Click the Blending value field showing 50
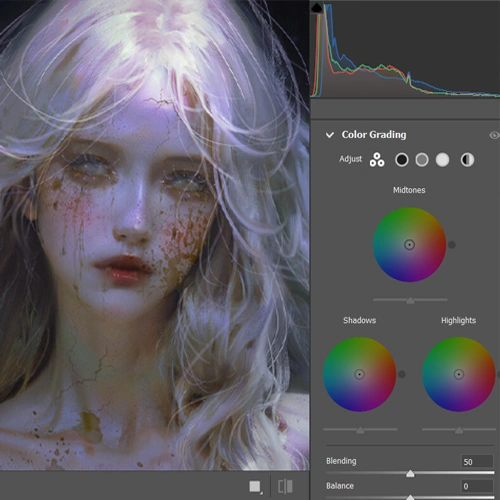 [x=477, y=461]
